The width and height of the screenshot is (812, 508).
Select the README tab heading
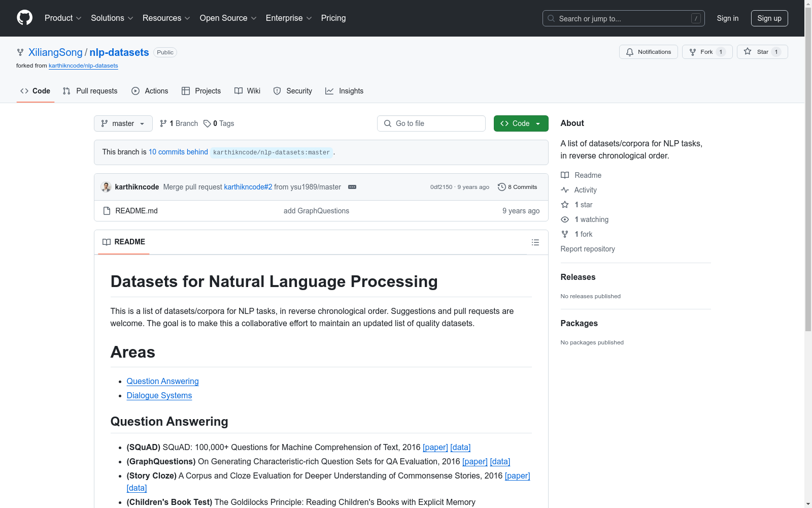click(x=124, y=242)
